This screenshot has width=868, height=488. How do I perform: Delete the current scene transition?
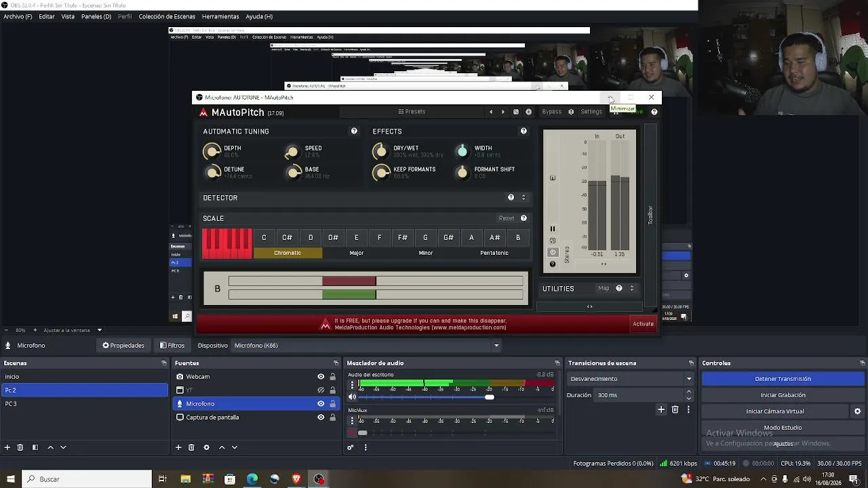pos(675,409)
